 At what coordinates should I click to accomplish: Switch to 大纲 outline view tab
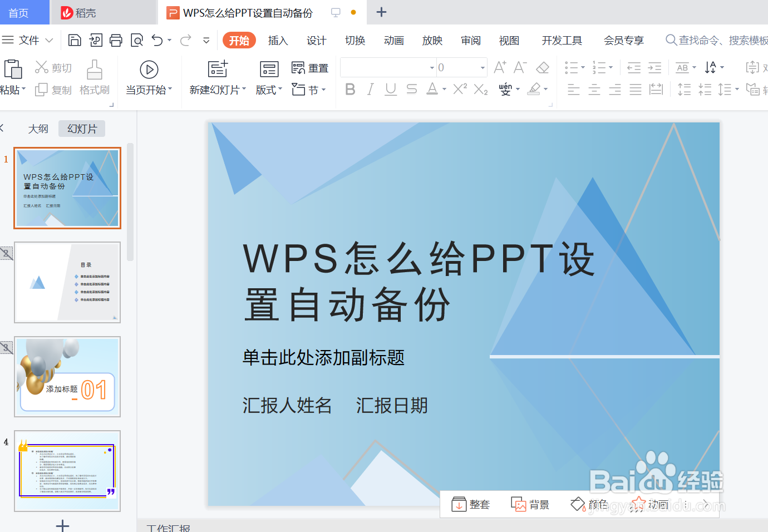pyautogui.click(x=38, y=129)
